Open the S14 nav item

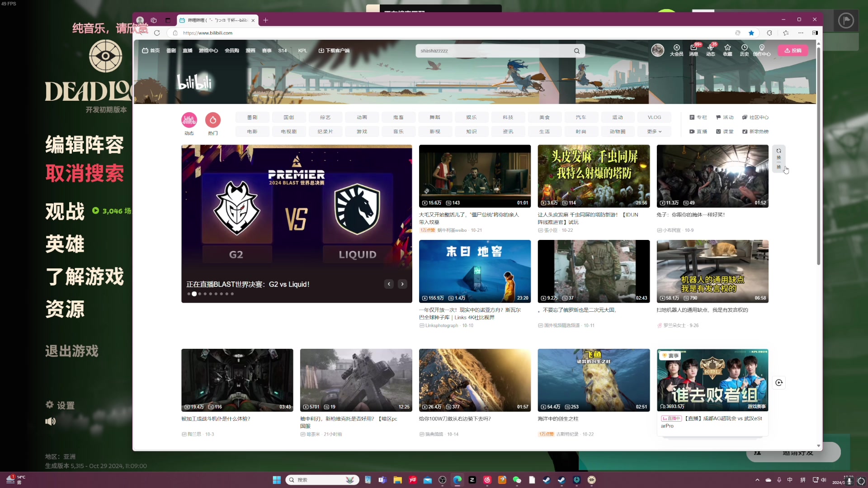click(283, 51)
